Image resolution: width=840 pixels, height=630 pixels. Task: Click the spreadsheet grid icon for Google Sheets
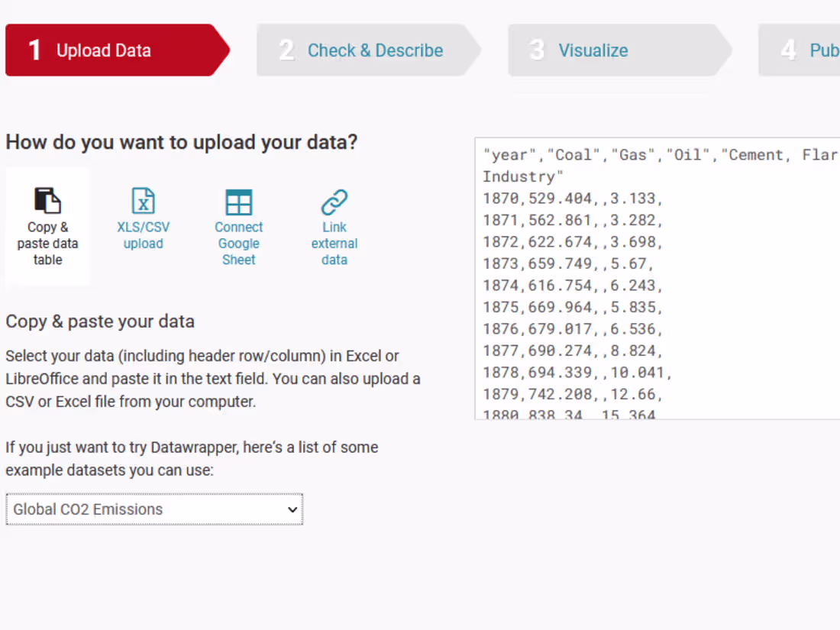click(238, 202)
